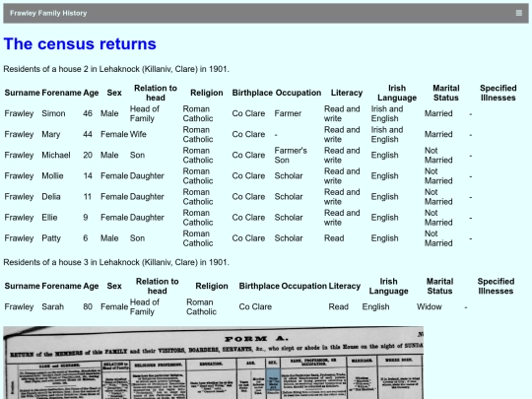532x399 pixels.
Task: Click Sarah's birthplace 'Co Clare'
Action: tap(255, 306)
